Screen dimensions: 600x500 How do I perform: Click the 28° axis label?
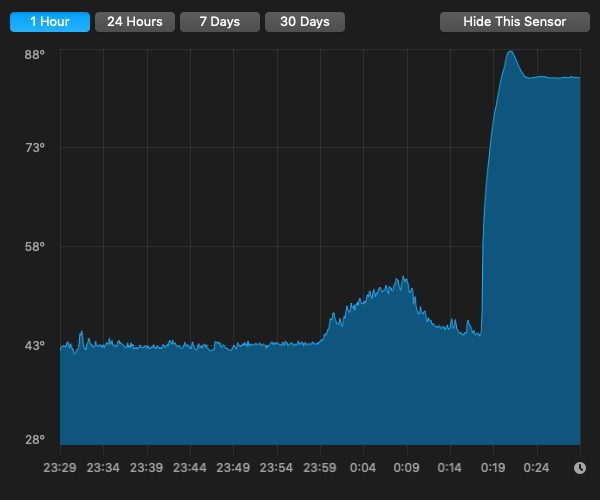point(35,440)
